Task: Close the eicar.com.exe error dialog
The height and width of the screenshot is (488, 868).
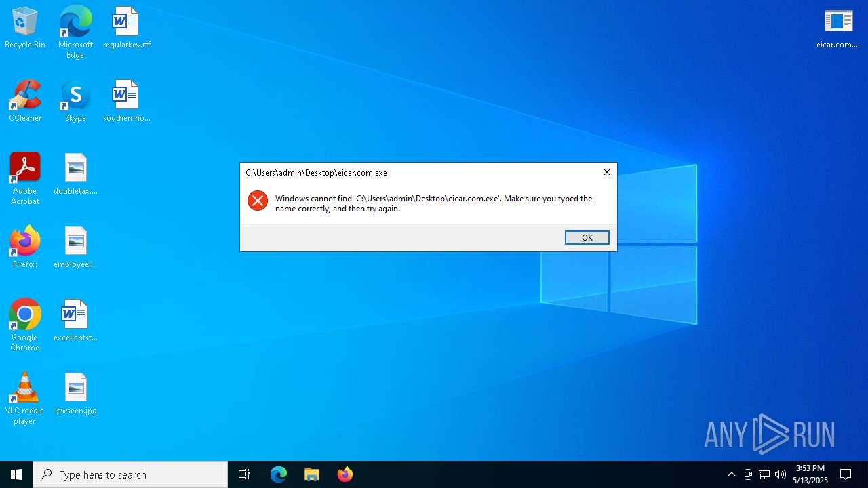Action: coord(607,172)
